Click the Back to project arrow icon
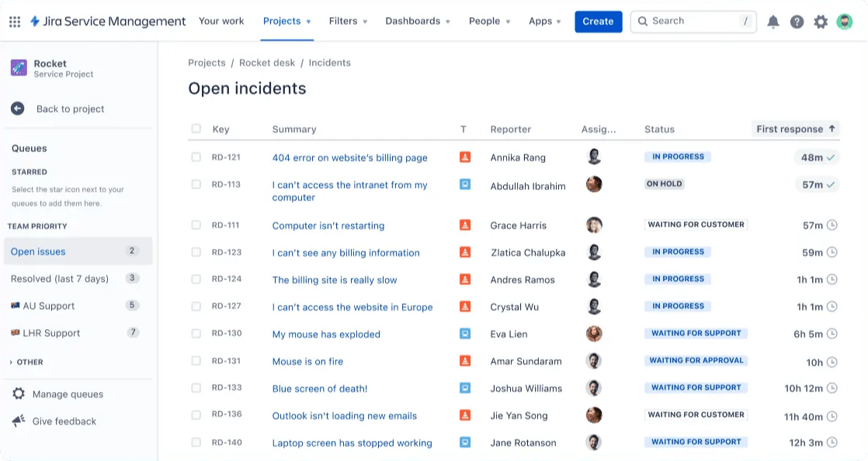This screenshot has width=868, height=461. tap(16, 109)
